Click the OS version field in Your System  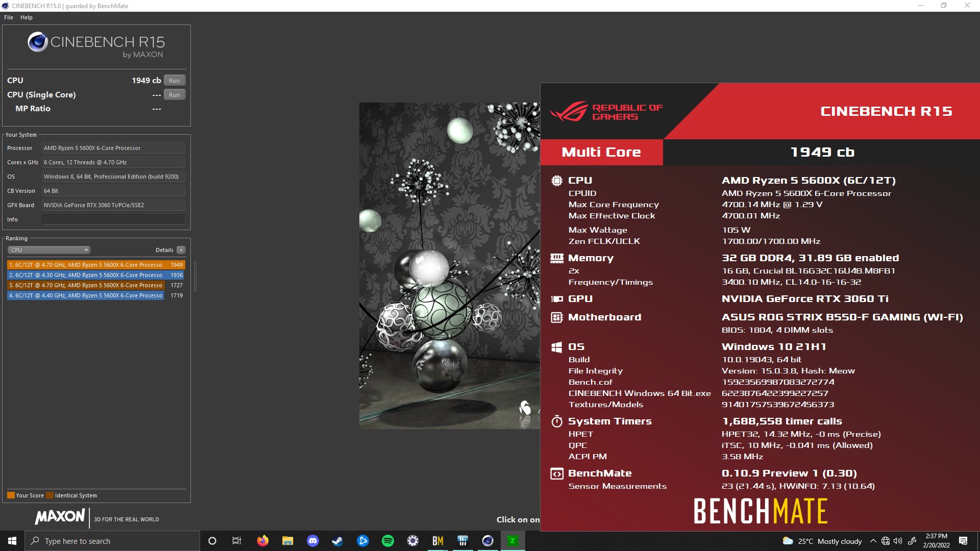click(x=113, y=177)
